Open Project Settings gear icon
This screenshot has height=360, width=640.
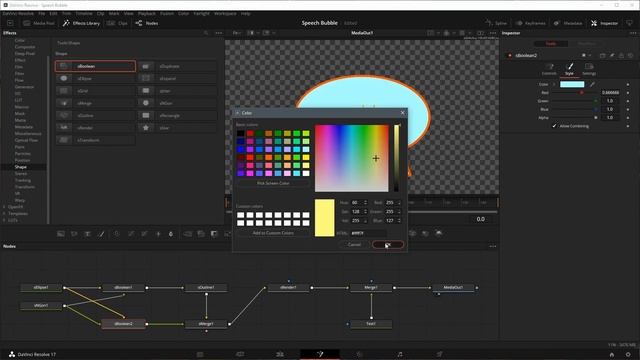(x=628, y=354)
